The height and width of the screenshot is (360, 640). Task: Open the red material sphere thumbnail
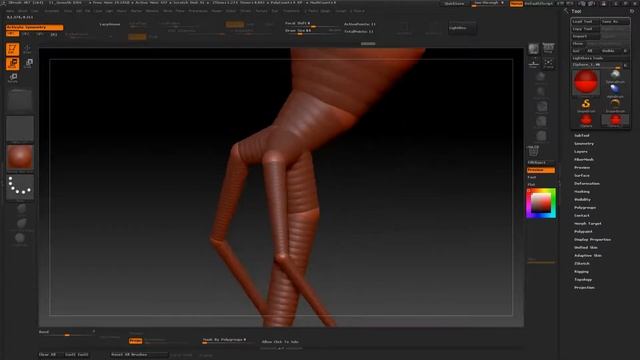coord(20,158)
